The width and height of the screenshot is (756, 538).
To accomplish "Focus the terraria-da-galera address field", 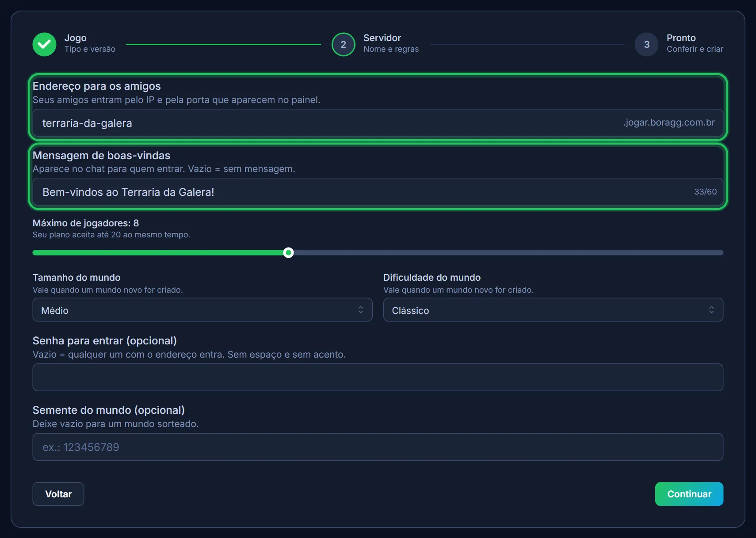I will [378, 123].
